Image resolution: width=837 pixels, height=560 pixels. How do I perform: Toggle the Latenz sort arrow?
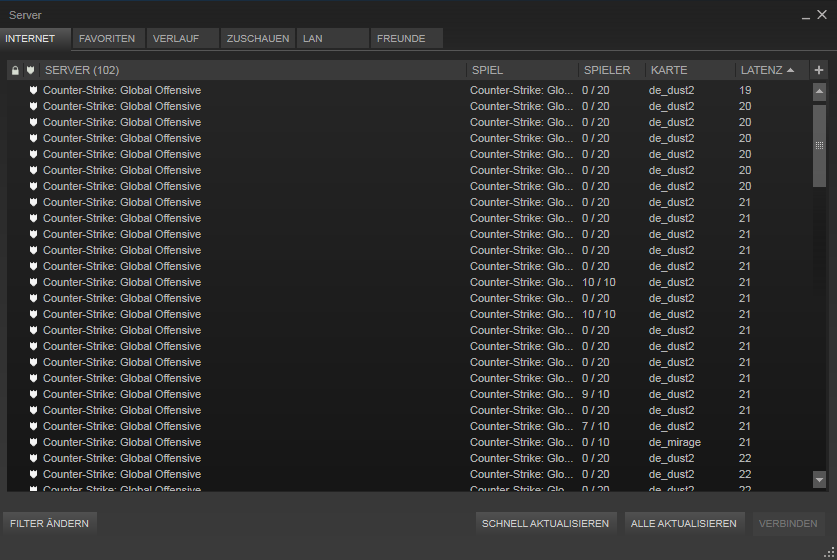[x=791, y=70]
